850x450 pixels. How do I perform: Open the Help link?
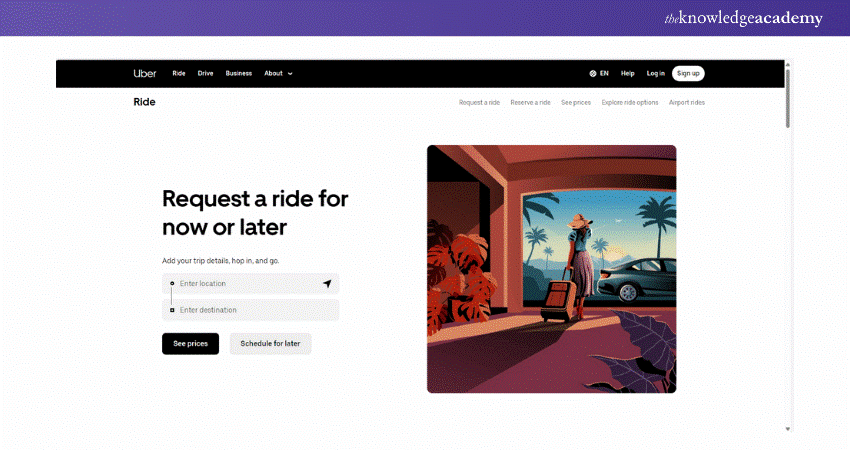[x=627, y=73]
